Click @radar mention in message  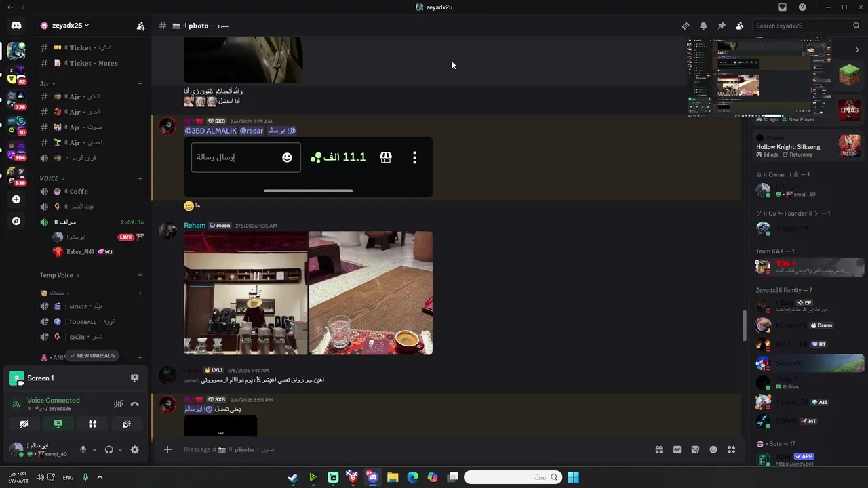pyautogui.click(x=250, y=131)
